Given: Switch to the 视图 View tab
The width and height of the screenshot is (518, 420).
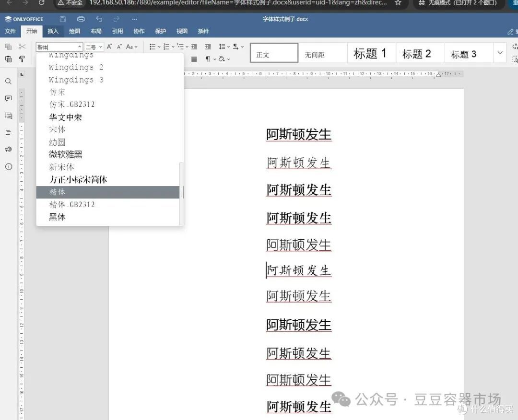Looking at the screenshot, I should [x=182, y=31].
